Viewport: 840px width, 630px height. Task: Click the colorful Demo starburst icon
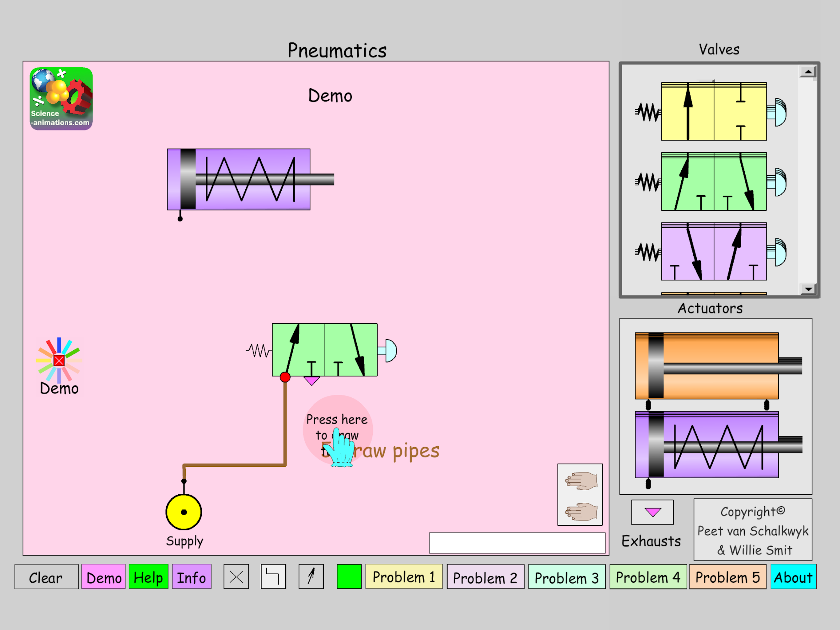59,360
